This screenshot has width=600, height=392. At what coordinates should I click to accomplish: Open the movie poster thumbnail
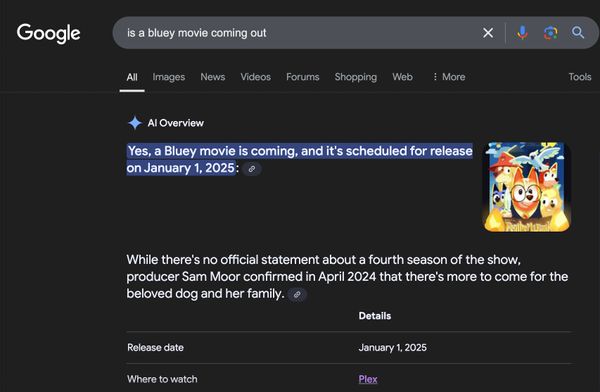(527, 187)
